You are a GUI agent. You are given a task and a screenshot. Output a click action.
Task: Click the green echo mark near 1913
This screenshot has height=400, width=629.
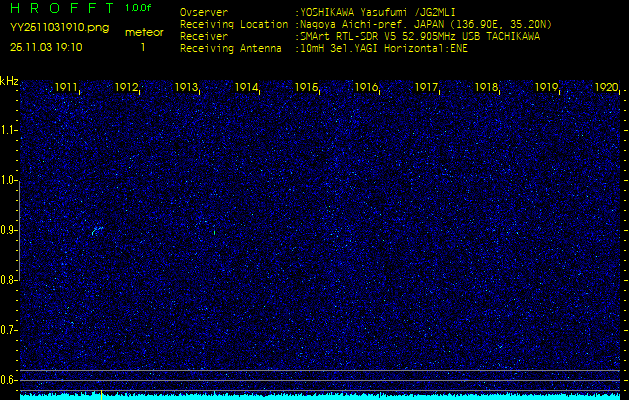(x=215, y=232)
